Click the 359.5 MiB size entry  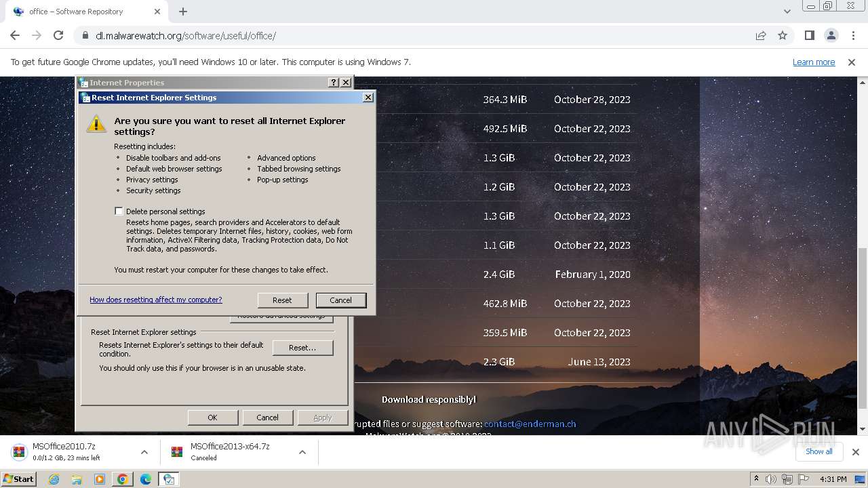click(505, 333)
